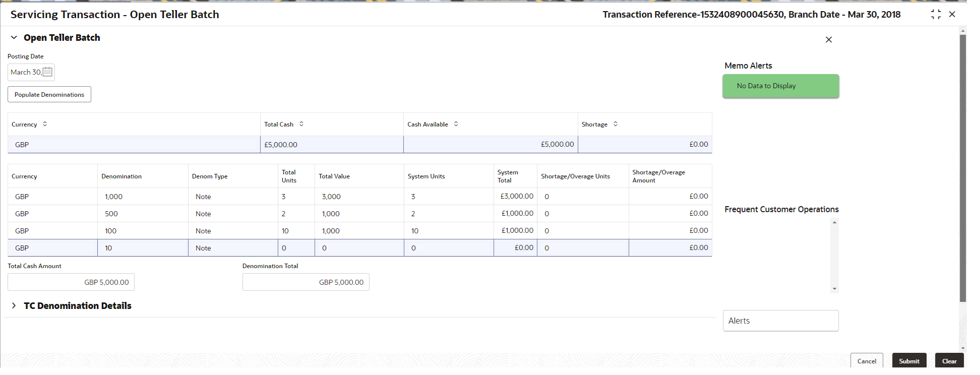Collapse the Open Teller Batch section
The height and width of the screenshot is (375, 980).
click(14, 37)
